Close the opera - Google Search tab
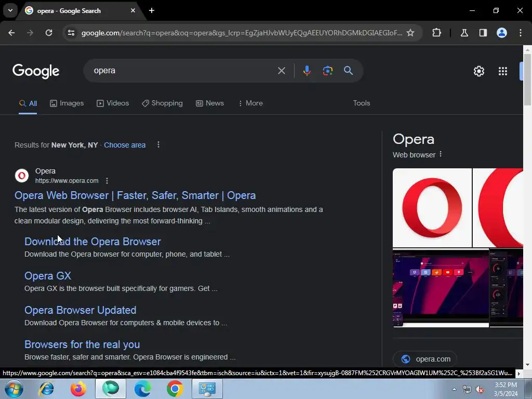This screenshot has height=399, width=532. coord(133,10)
